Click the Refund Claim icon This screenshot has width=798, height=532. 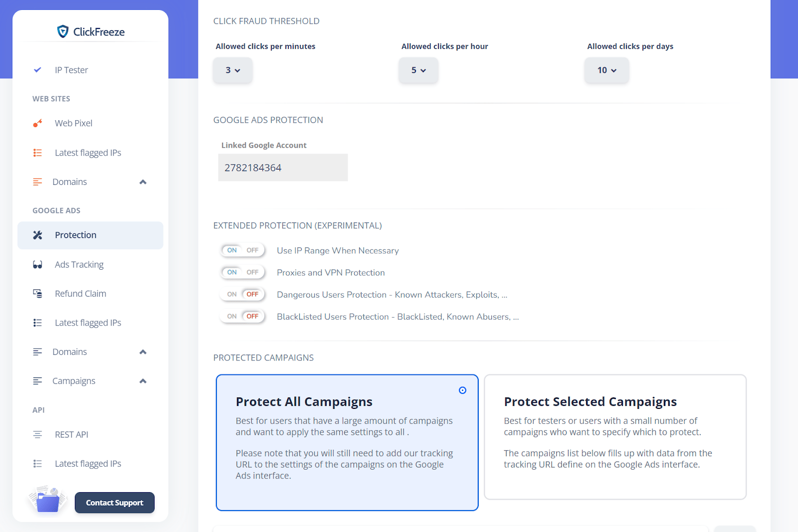tap(37, 294)
